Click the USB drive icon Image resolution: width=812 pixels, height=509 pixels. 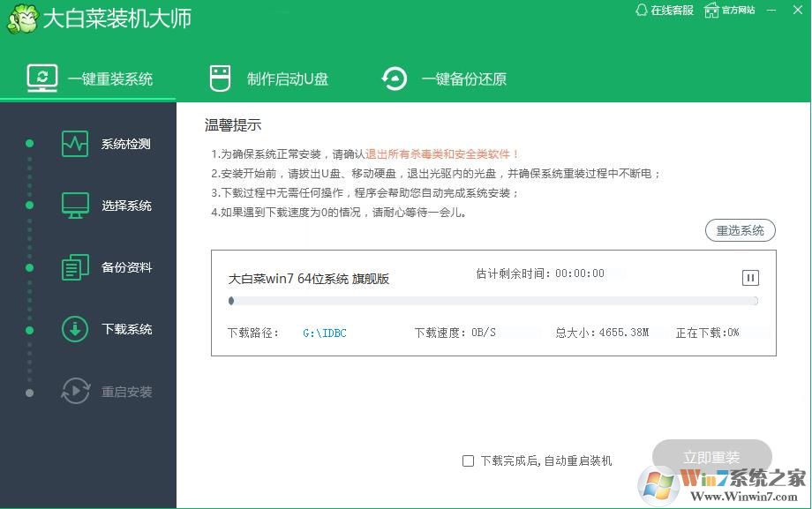point(220,79)
